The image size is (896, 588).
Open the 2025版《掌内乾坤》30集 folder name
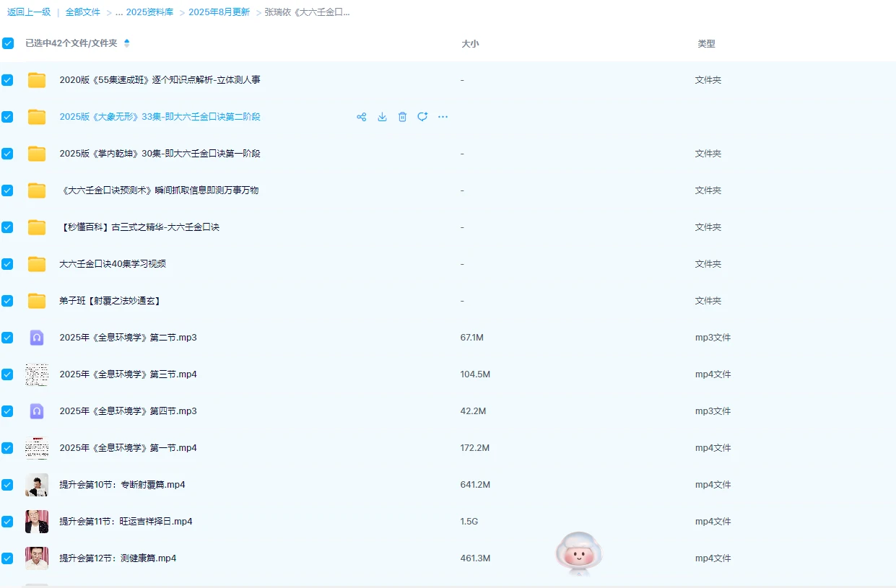(x=160, y=154)
